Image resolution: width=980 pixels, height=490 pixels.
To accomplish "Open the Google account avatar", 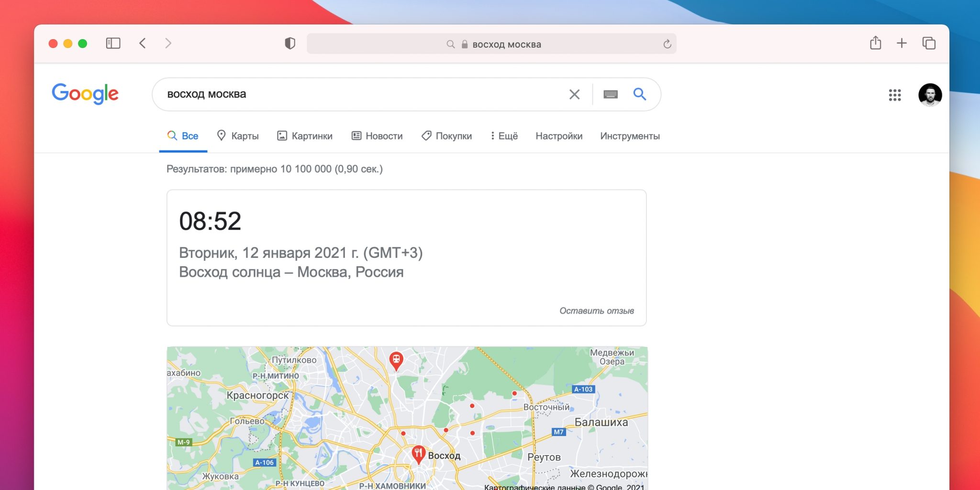I will click(930, 95).
